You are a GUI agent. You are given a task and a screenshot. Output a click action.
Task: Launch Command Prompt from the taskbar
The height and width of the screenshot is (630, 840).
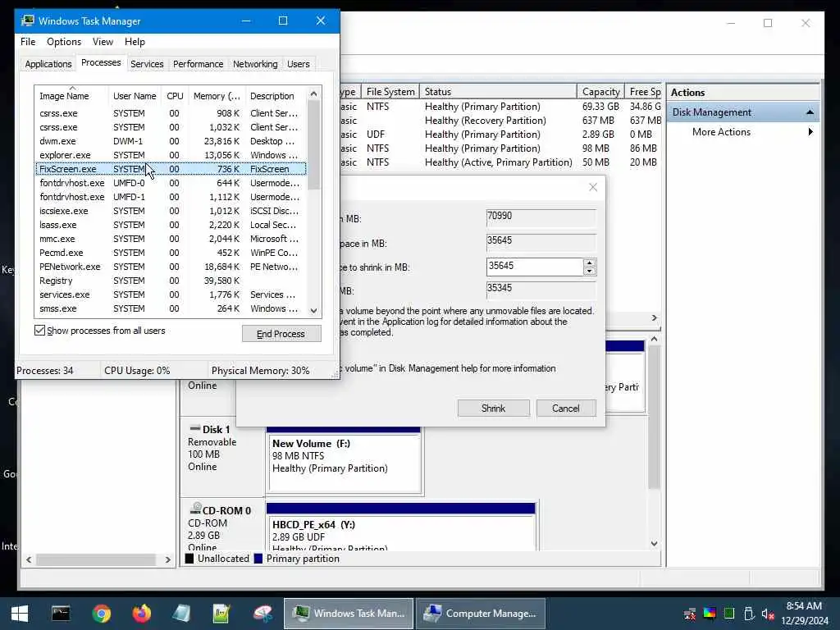click(61, 614)
